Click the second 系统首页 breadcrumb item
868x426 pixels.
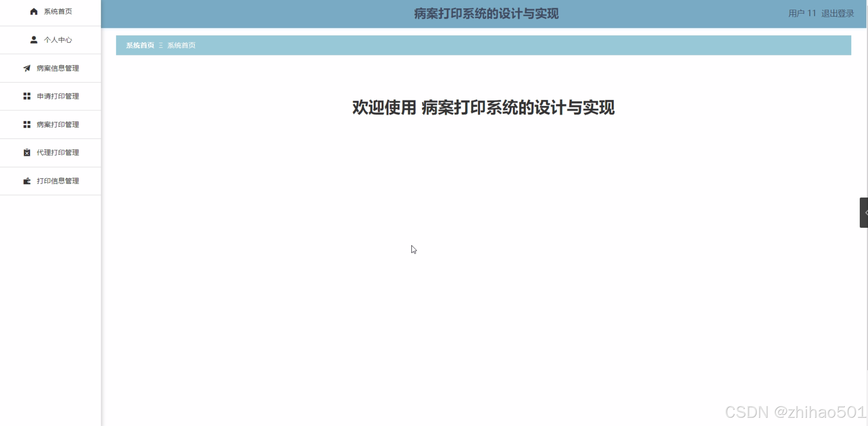pos(181,45)
